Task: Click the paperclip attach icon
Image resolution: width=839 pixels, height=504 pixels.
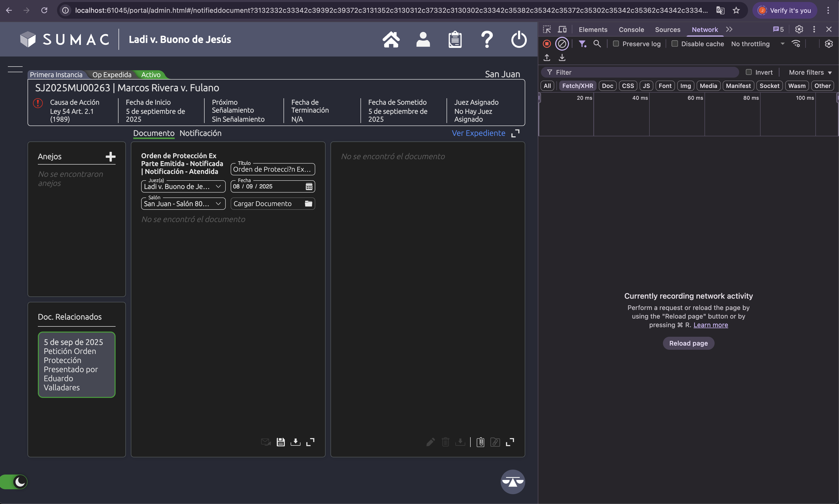Action: (x=480, y=442)
